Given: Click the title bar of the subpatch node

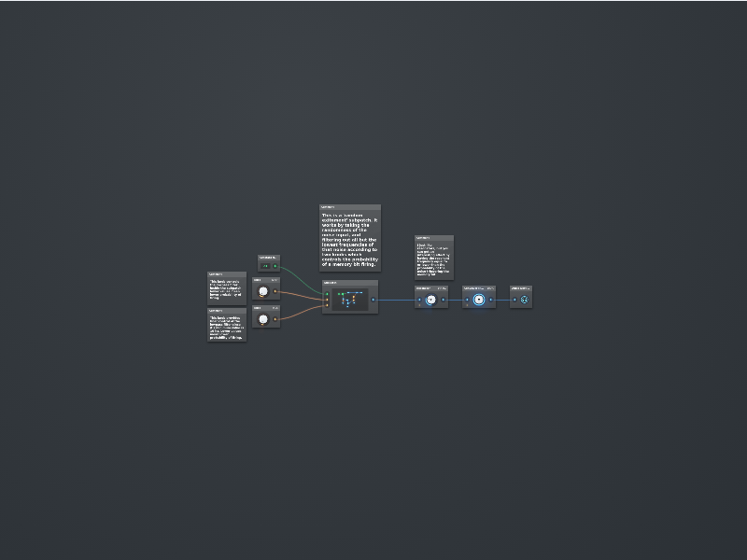Looking at the screenshot, I should [x=350, y=283].
